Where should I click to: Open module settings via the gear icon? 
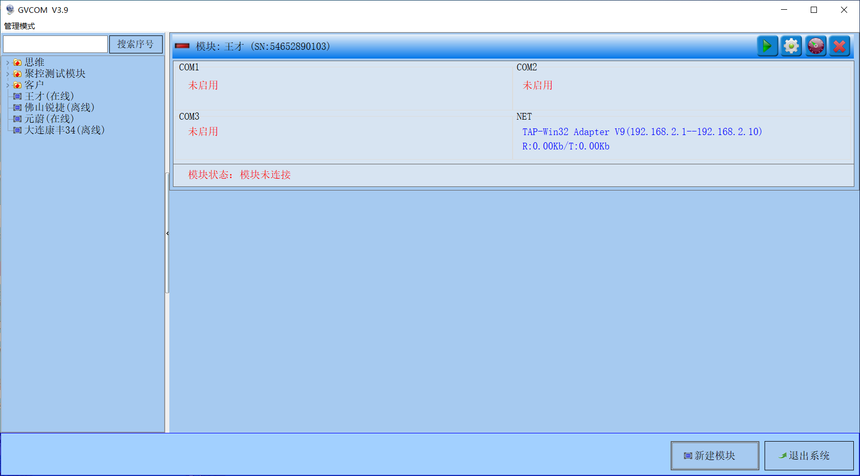(791, 46)
